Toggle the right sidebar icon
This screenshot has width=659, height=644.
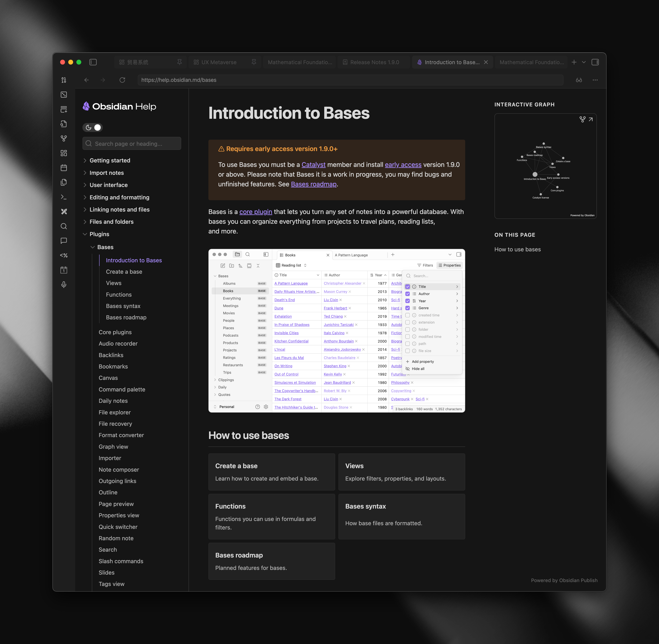click(595, 62)
